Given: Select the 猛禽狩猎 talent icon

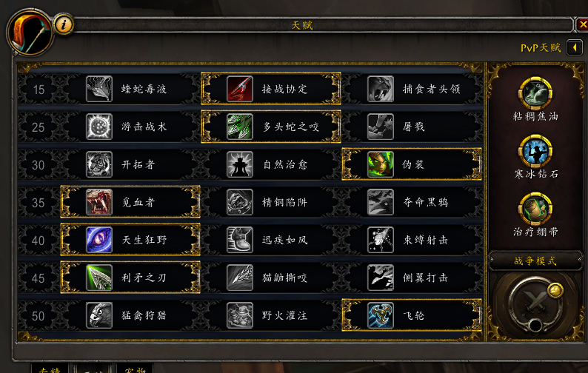Looking at the screenshot, I should [99, 316].
